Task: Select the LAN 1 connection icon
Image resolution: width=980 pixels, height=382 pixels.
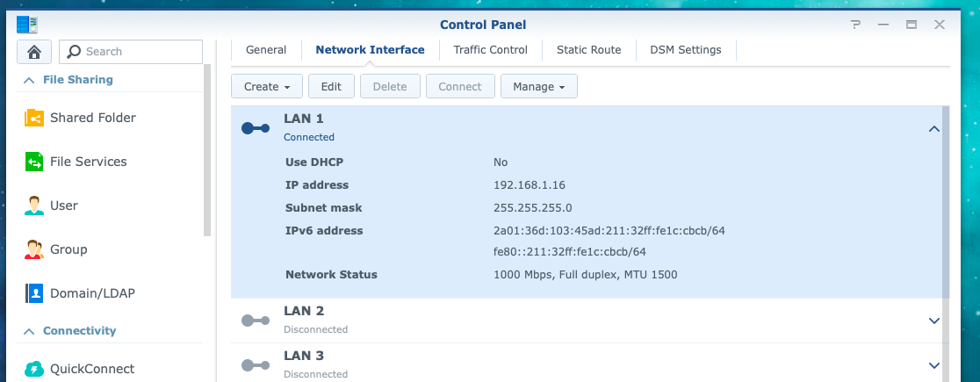Action: (255, 128)
